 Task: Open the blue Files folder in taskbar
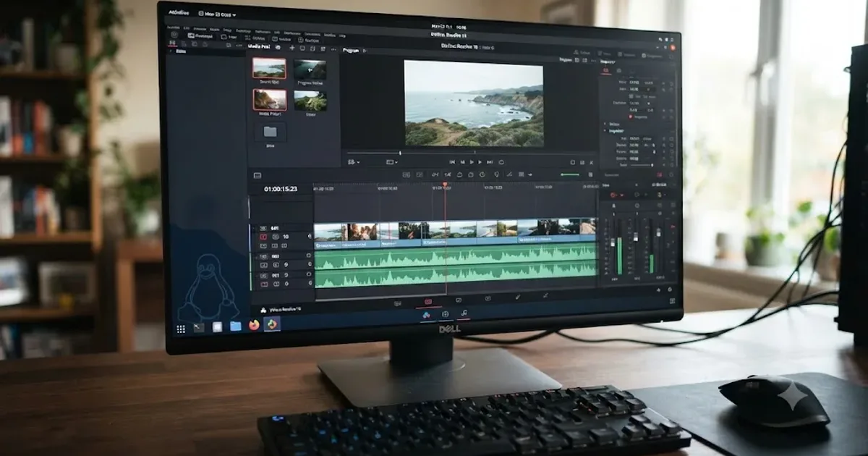[x=235, y=326]
